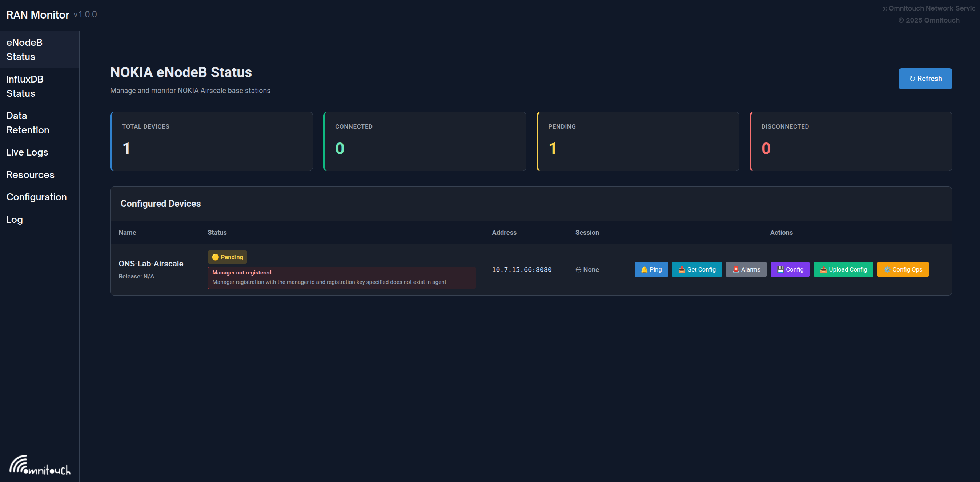Viewport: 980px width, 482px height.
Task: Navigate to Configuration page
Action: 40,197
